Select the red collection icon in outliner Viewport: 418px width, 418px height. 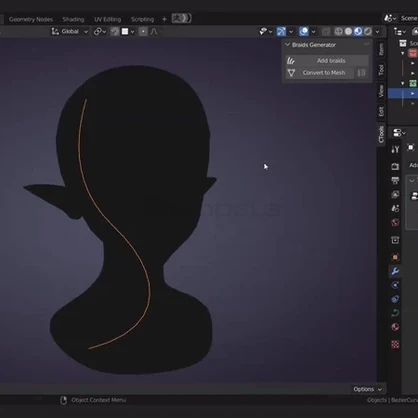[x=413, y=53]
